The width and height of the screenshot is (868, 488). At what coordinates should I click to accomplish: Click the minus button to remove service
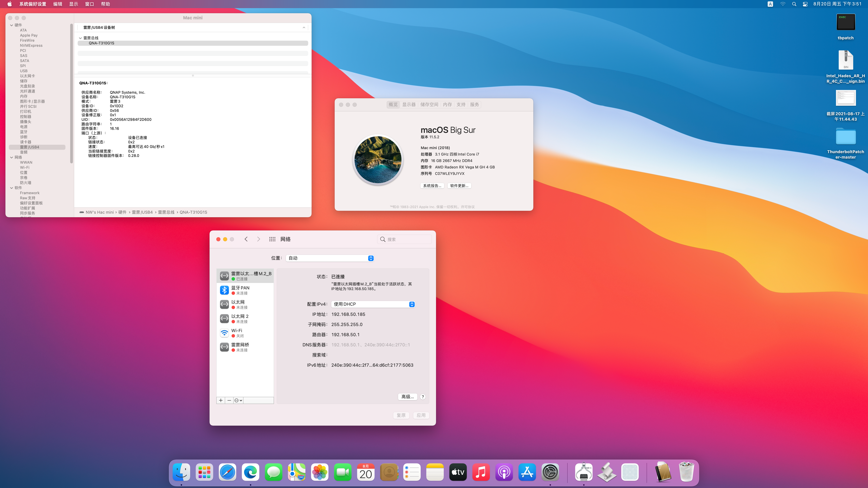[x=230, y=400]
